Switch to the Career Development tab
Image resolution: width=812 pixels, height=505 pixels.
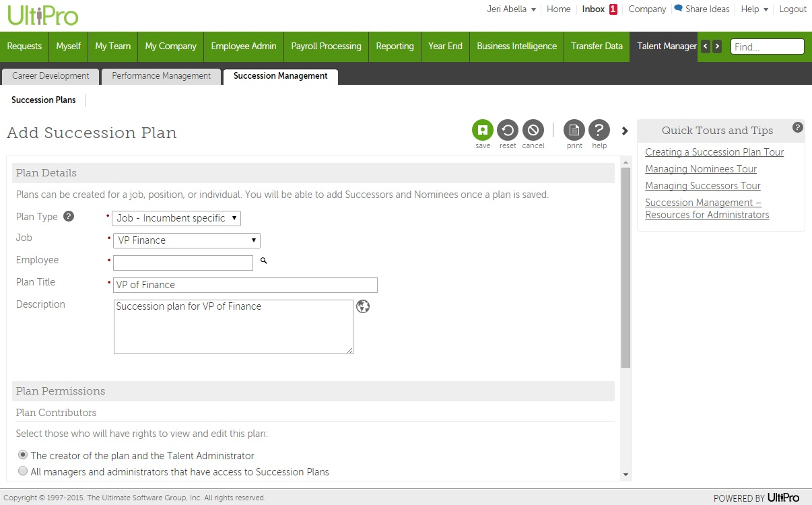tap(50, 76)
